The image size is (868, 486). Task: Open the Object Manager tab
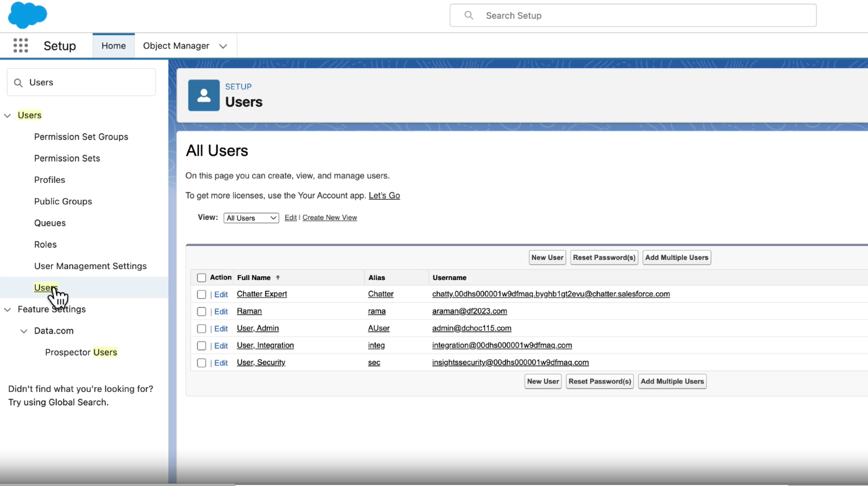[175, 45]
